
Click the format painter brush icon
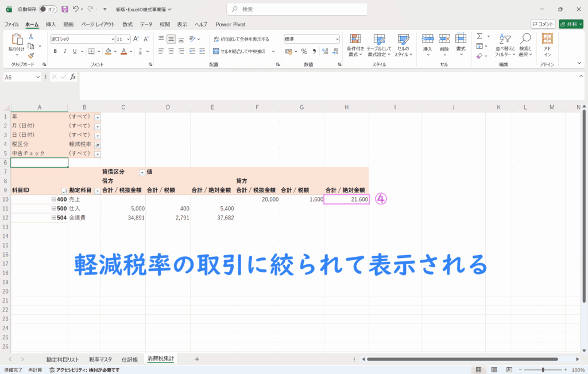click(31, 56)
